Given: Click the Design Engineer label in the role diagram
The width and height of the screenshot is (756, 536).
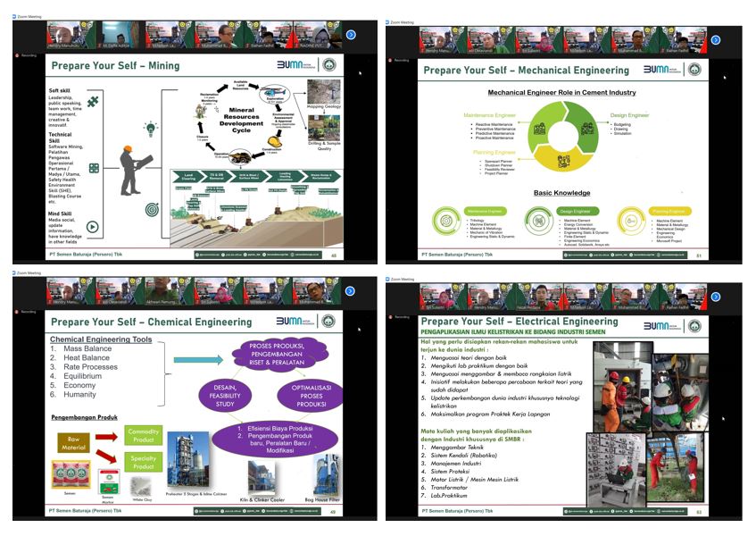Looking at the screenshot, I should tap(629, 115).
